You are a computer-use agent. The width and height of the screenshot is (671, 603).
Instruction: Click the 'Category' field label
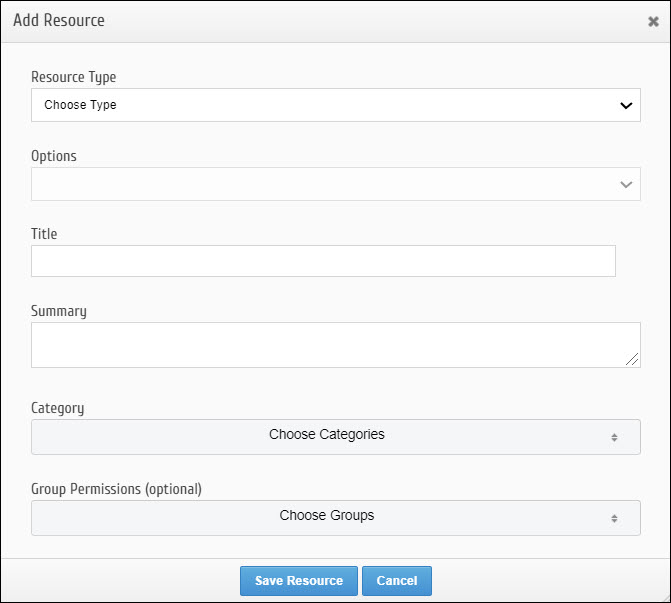58,408
